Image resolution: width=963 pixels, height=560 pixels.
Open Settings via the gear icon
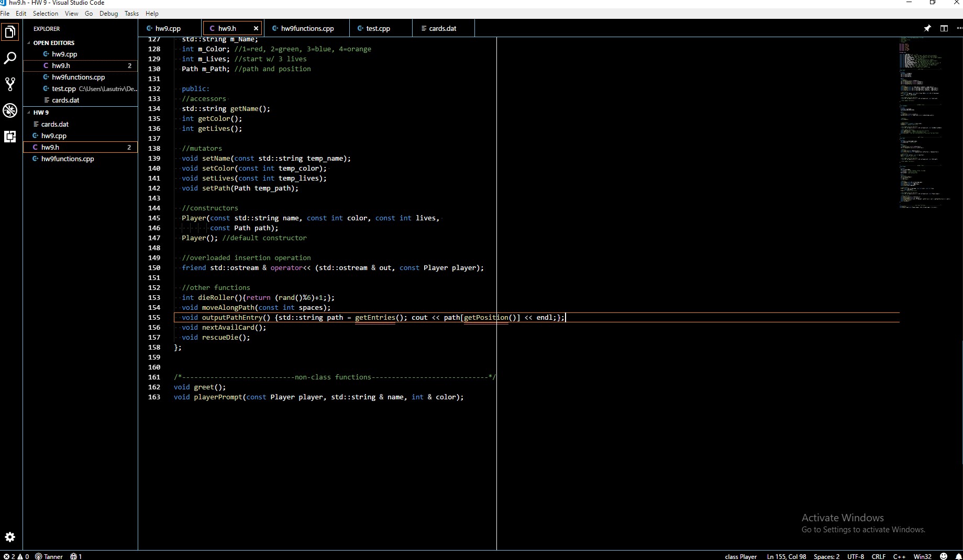10,537
